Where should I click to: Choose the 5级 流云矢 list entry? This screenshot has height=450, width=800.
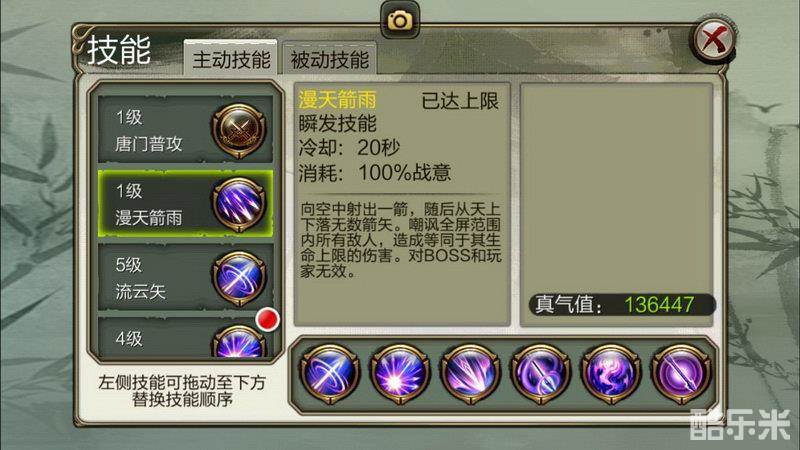pyautogui.click(x=186, y=278)
